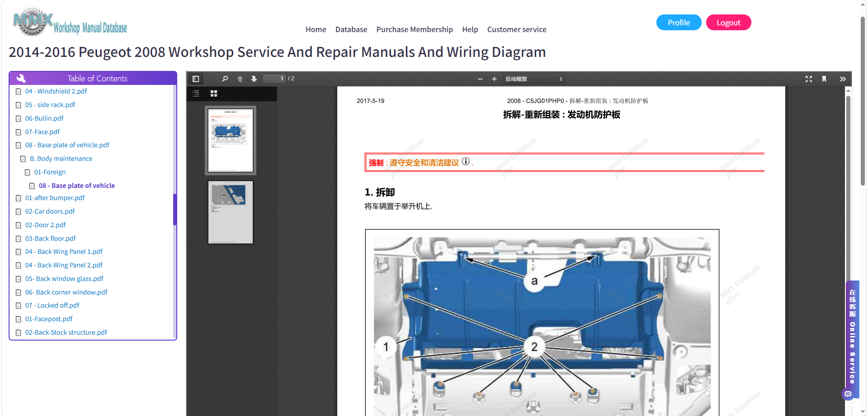Viewport: 868px width, 416px height.
Task: Click the page number input field
Action: [274, 79]
